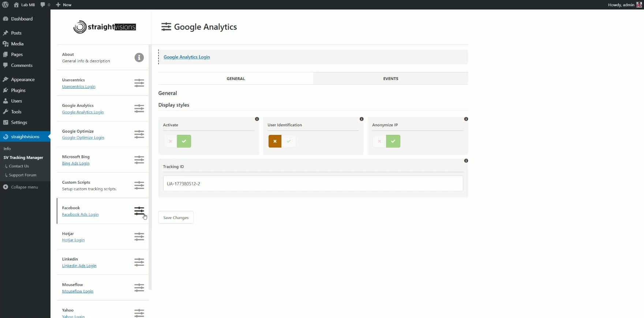Show info tooltip for Tracking ID
This screenshot has height=318, width=644.
pyautogui.click(x=466, y=161)
